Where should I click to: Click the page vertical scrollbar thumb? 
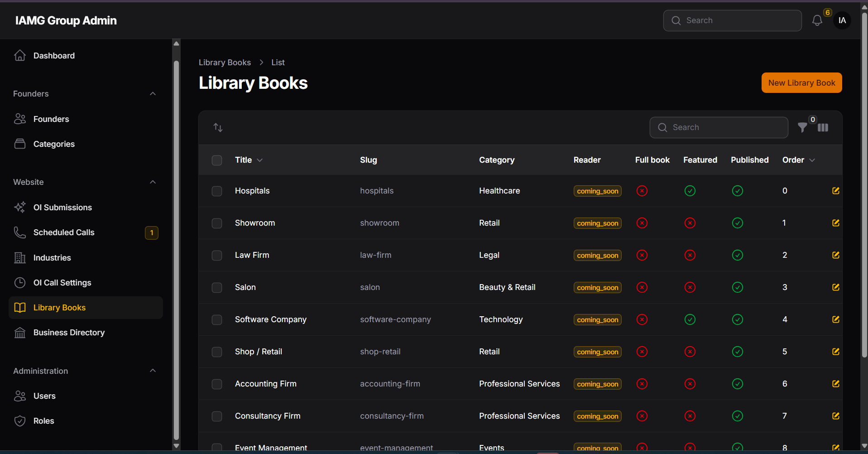(x=864, y=186)
